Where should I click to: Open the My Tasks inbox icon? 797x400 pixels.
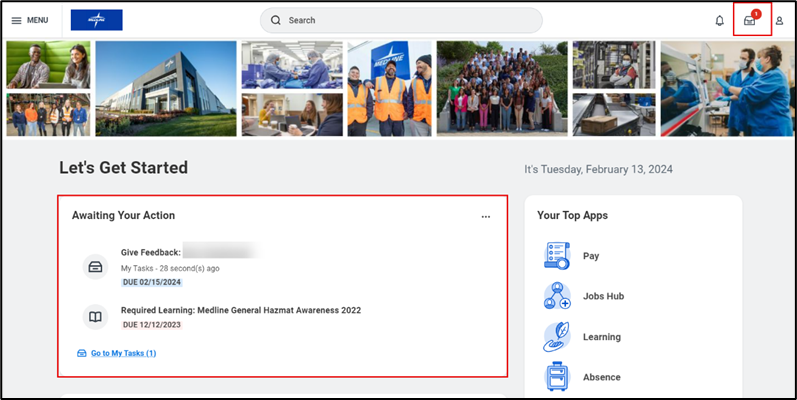[x=750, y=21]
